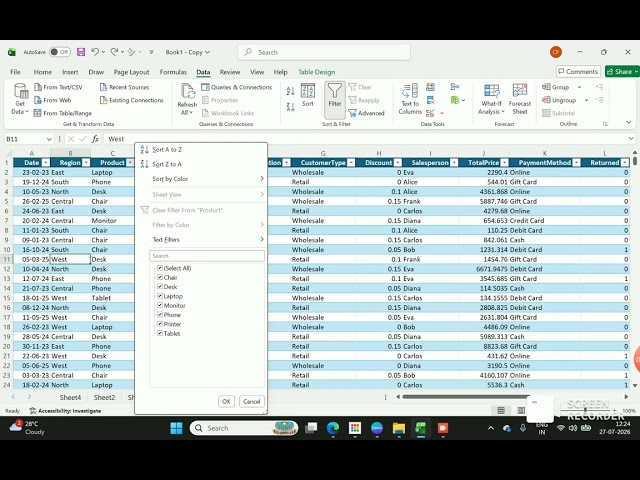Click horizontal scrollbar of sheet
Viewport: 640px width, 480px height.
pos(466,397)
